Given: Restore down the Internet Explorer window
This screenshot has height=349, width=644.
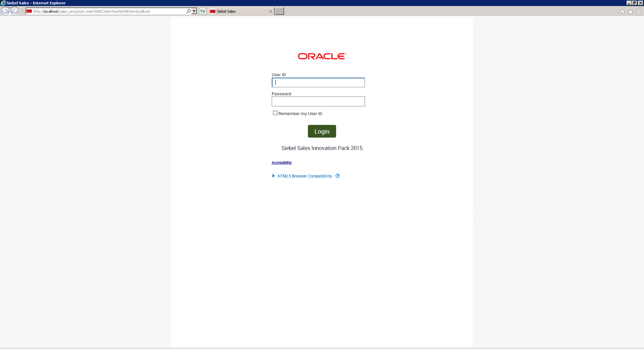Looking at the screenshot, I should point(635,3).
